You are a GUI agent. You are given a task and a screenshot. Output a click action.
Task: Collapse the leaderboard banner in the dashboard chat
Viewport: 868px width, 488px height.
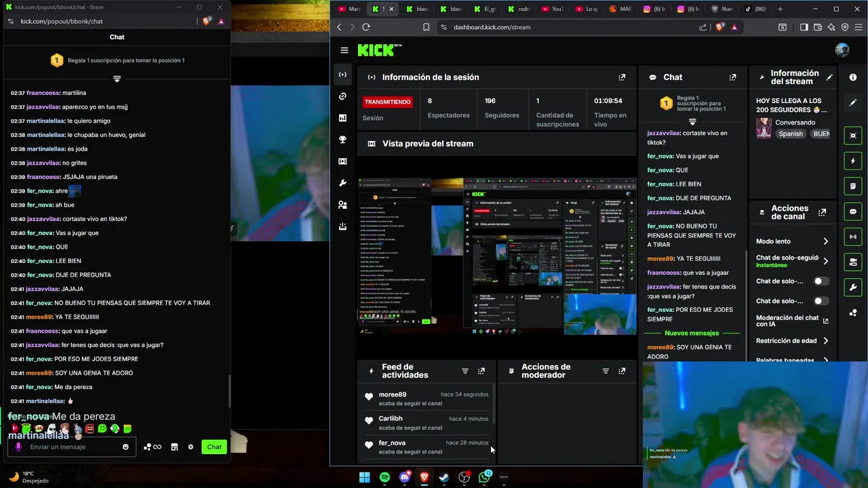[x=692, y=121]
